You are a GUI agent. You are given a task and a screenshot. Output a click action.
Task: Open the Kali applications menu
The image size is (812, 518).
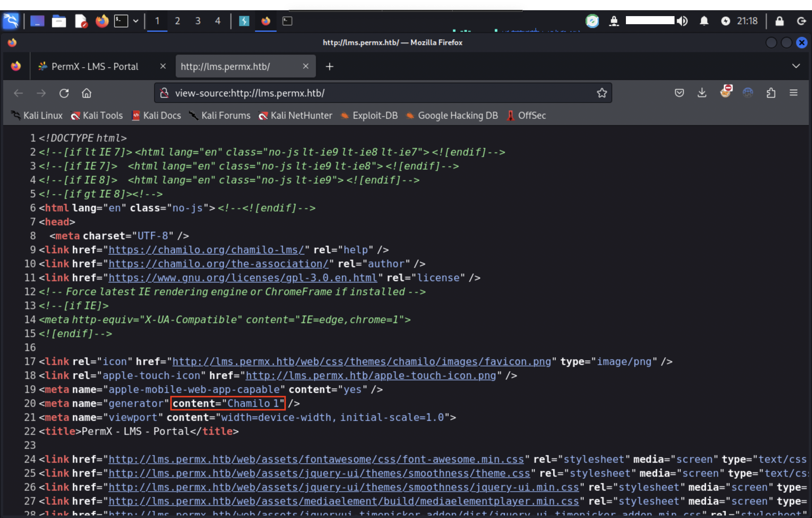[x=11, y=21]
